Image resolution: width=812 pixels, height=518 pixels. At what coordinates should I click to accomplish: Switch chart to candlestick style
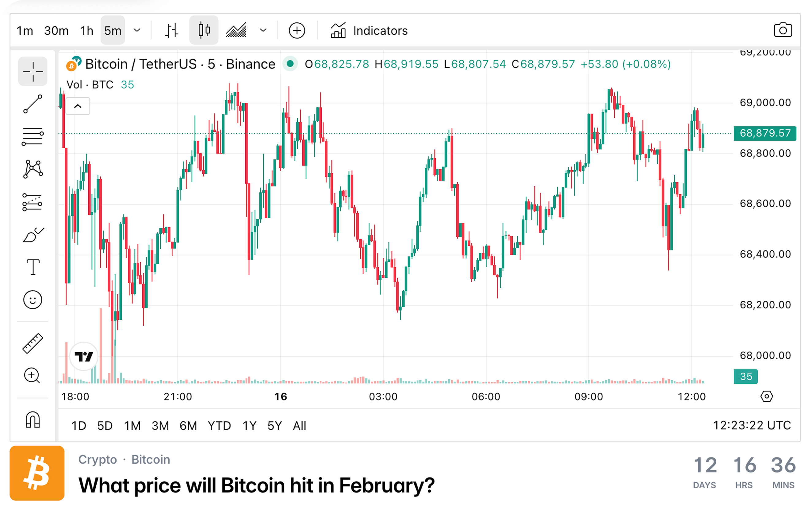point(204,30)
